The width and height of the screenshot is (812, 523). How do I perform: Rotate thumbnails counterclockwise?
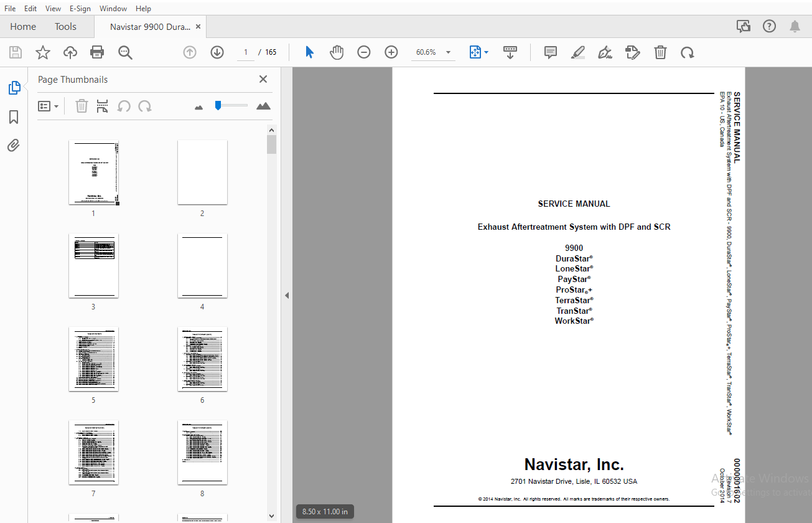tap(124, 106)
